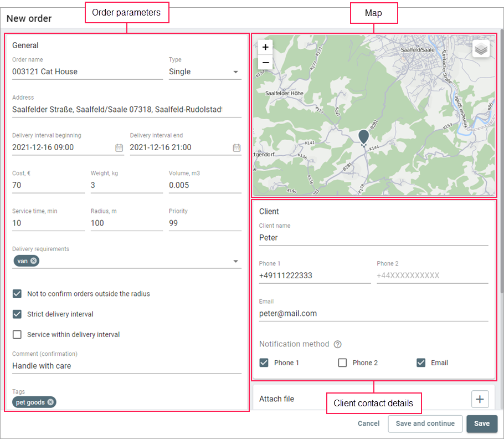Click the Client name input field
Screen dimensions: 504x439
373,238
